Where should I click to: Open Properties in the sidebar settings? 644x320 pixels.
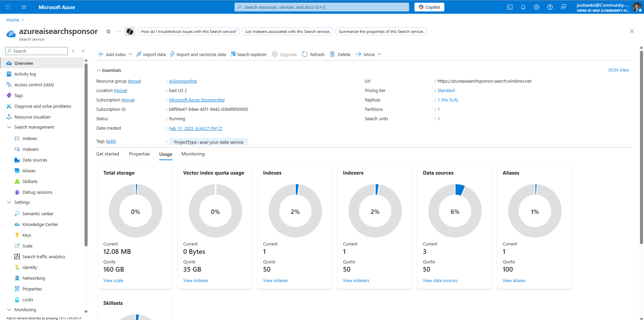[x=32, y=289]
